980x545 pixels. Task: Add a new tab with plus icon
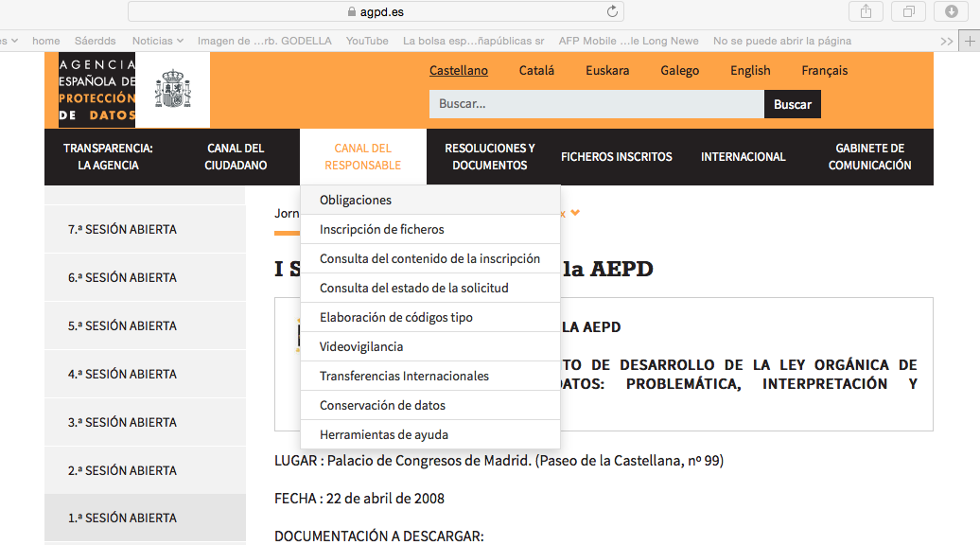(970, 42)
